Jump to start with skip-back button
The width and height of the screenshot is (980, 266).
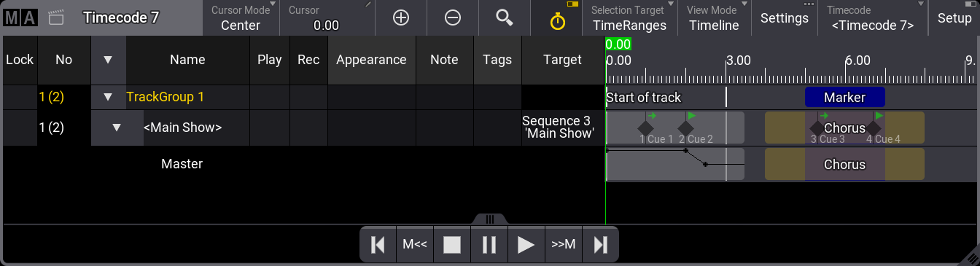coord(378,245)
